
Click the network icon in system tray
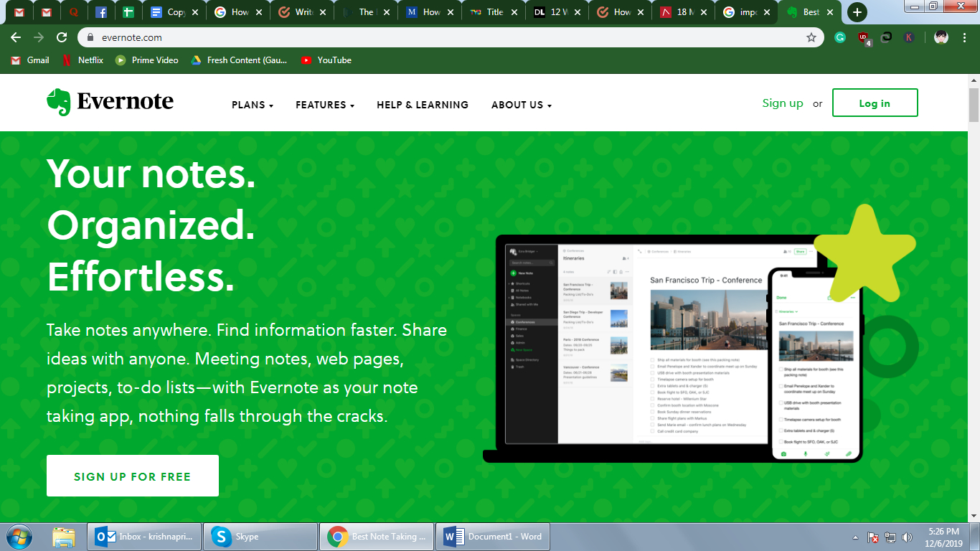[890, 537]
